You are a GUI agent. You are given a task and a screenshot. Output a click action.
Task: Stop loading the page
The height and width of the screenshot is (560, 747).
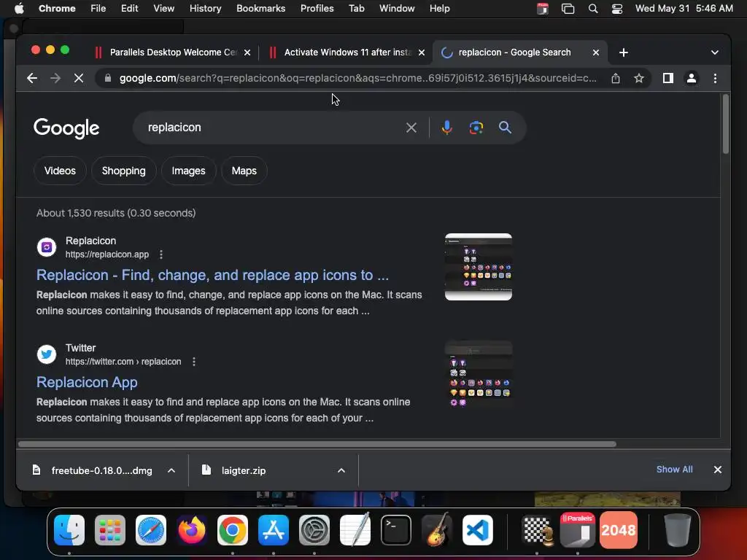tap(79, 78)
